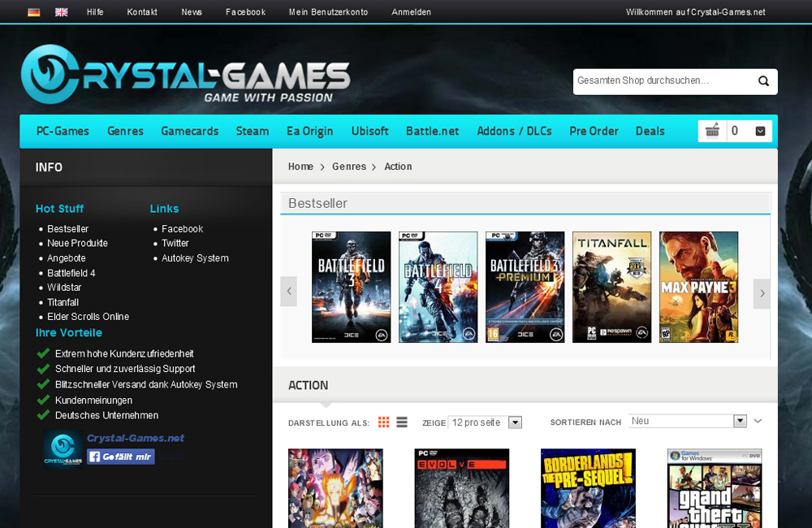The height and width of the screenshot is (528, 812).
Task: Switch language with the UK flag icon
Action: (x=62, y=12)
